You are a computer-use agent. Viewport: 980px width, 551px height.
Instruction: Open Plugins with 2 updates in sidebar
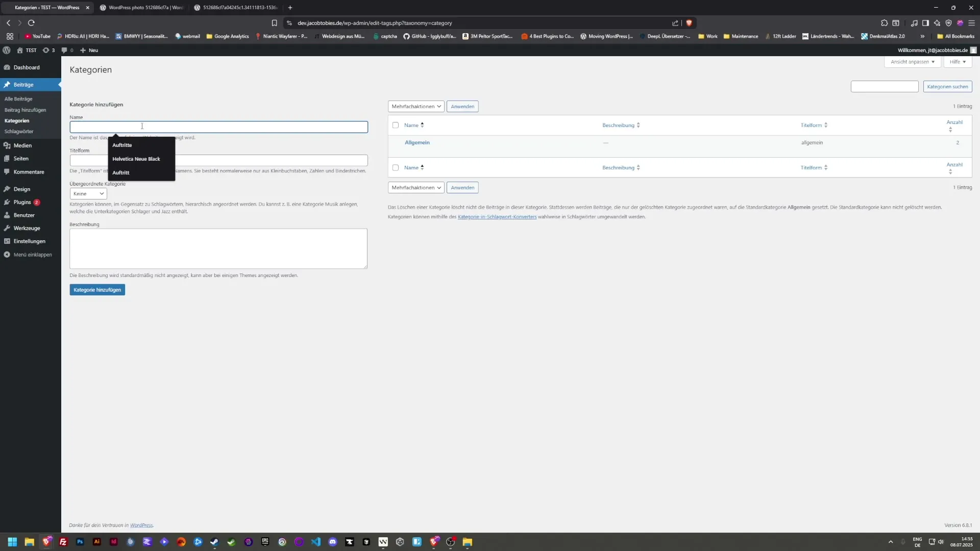(22, 202)
